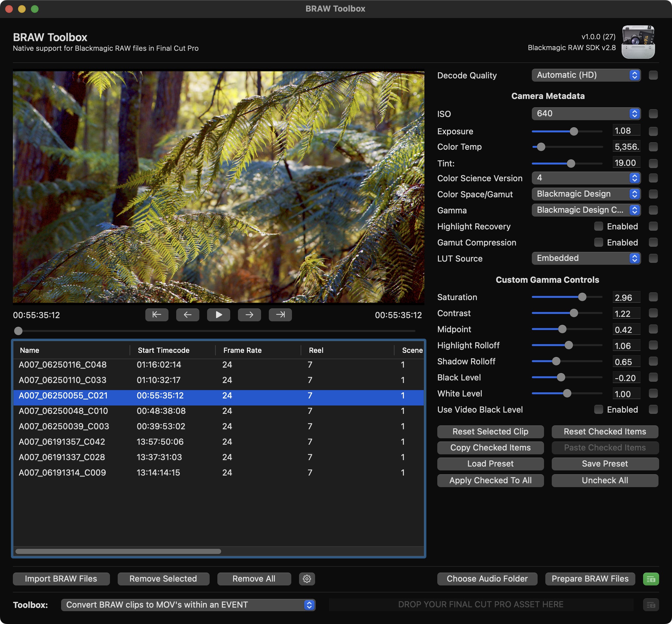The width and height of the screenshot is (672, 624).
Task: Click the green status icon beside Prepare BRAW Files
Action: click(x=651, y=579)
